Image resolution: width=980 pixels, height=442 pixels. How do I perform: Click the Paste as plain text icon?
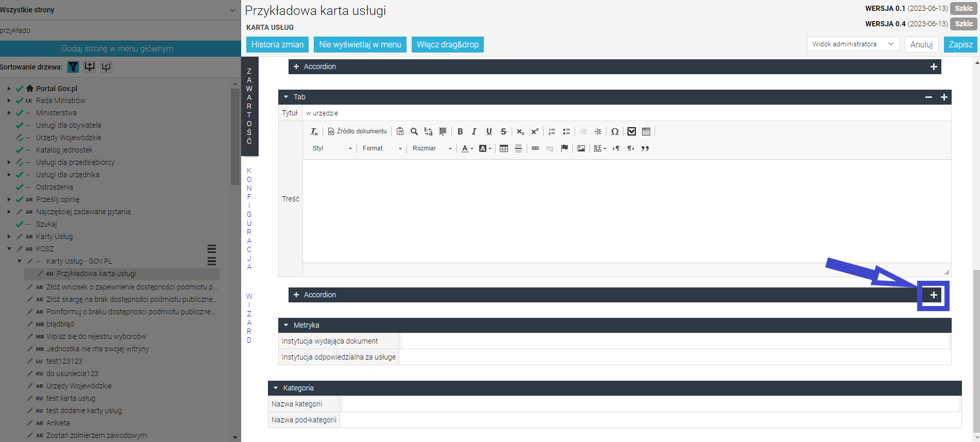click(x=400, y=132)
